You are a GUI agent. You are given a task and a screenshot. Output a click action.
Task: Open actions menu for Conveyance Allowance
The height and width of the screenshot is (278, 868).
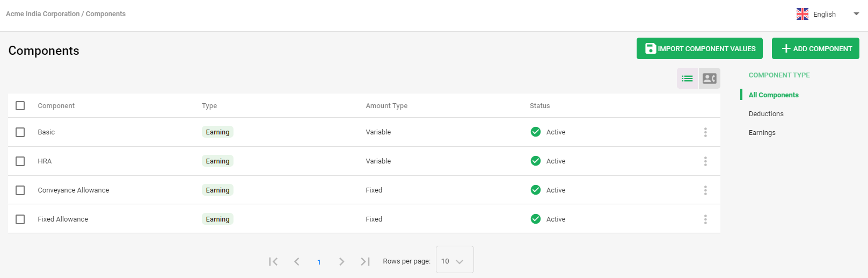(x=705, y=190)
